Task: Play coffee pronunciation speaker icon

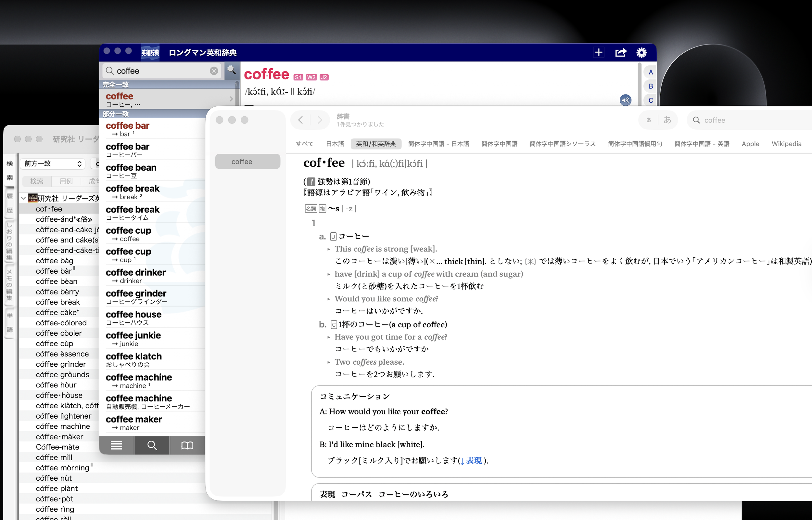Action: (625, 100)
